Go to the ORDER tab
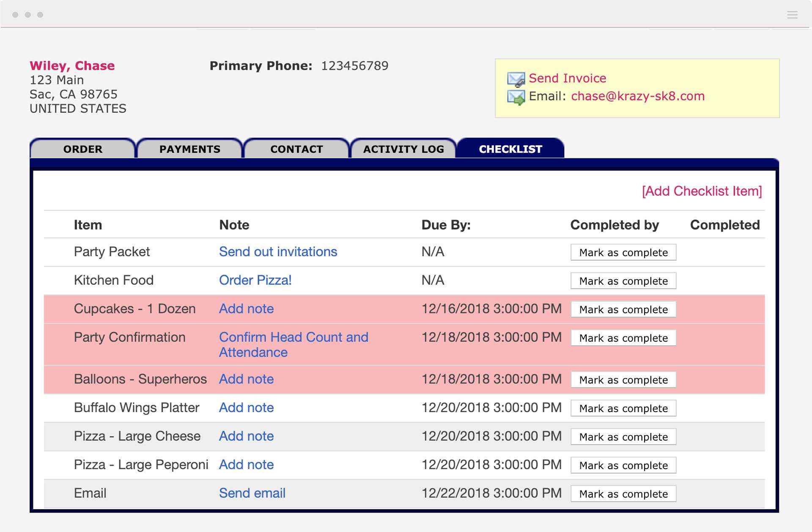The width and height of the screenshot is (812, 532). tap(83, 149)
